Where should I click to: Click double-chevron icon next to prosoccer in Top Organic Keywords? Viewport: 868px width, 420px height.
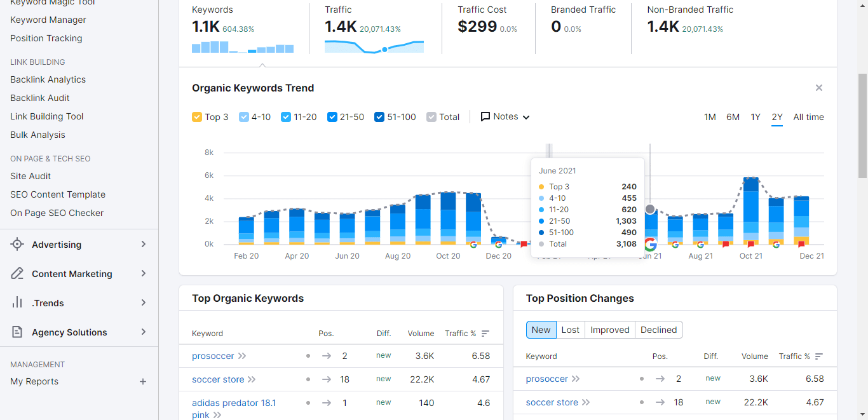(242, 356)
